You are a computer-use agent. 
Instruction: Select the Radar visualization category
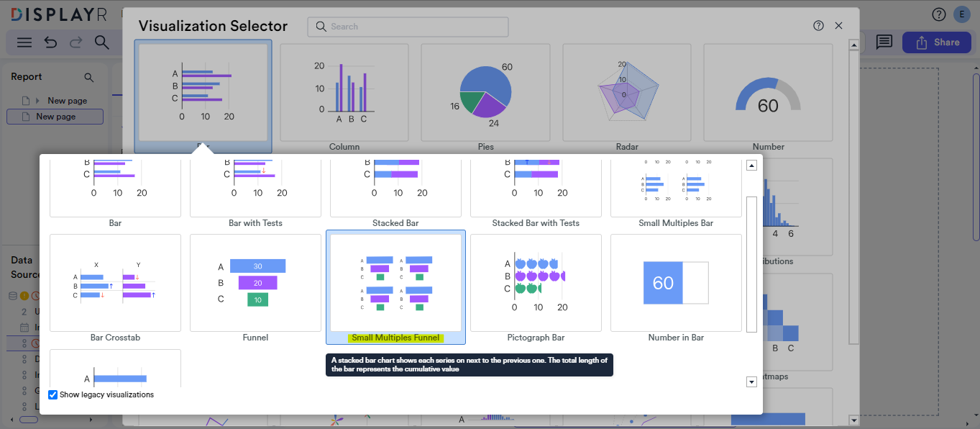626,92
